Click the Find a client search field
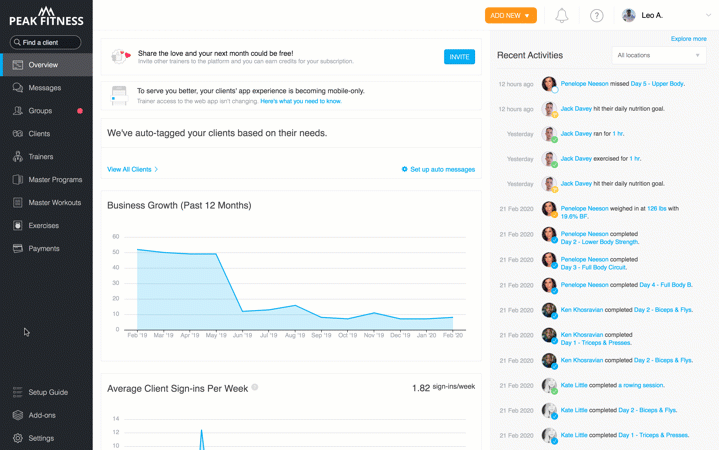 pos(46,43)
